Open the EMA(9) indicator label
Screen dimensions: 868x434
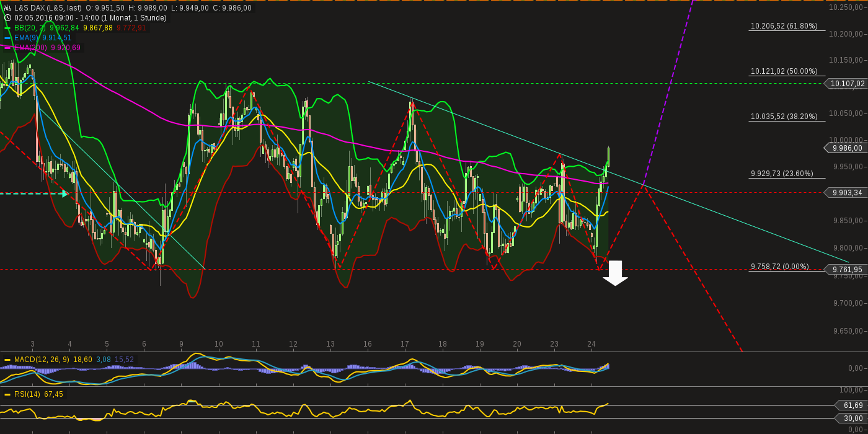point(27,38)
